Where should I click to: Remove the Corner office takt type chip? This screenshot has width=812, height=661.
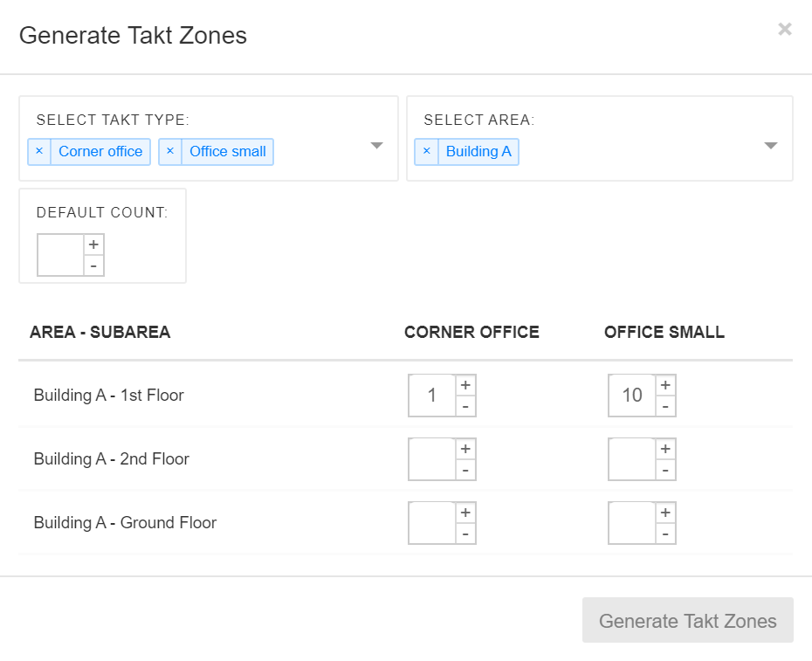tap(38, 151)
